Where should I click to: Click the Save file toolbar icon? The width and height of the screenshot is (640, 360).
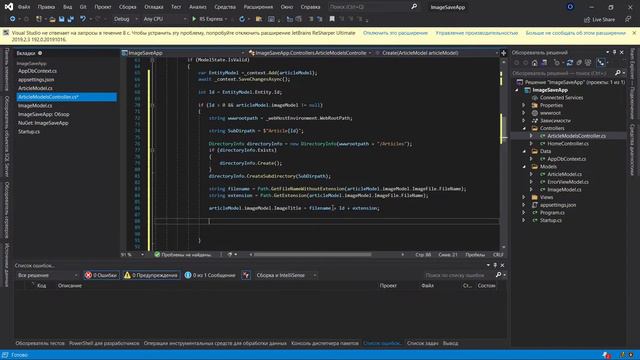click(62, 19)
